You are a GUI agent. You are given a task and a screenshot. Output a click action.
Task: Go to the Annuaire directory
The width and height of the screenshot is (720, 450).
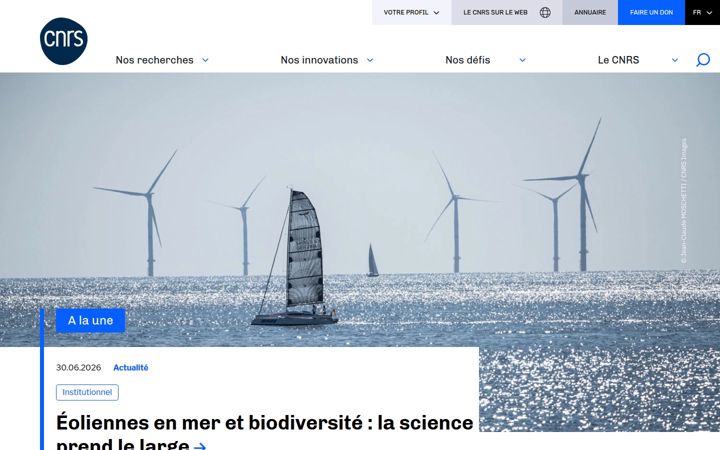(x=590, y=12)
